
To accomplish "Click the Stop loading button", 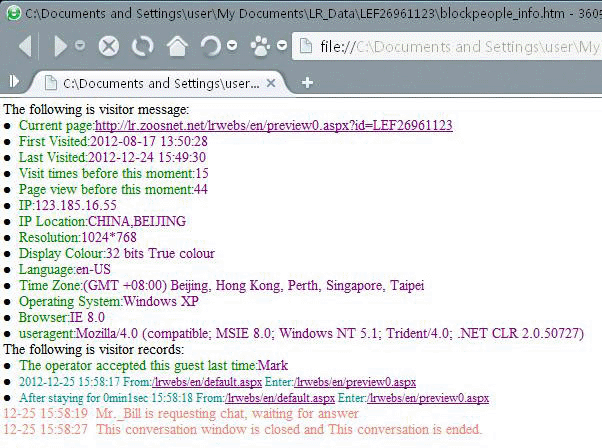I will (x=109, y=46).
